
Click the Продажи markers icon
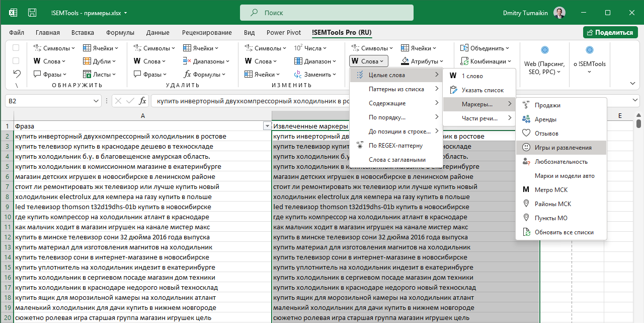click(x=526, y=105)
